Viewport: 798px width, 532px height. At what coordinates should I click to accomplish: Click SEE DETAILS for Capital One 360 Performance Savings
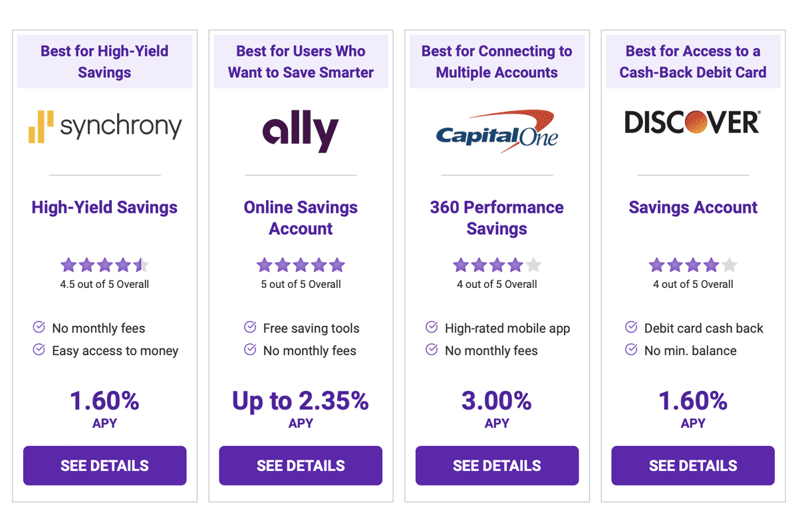tap(497, 465)
